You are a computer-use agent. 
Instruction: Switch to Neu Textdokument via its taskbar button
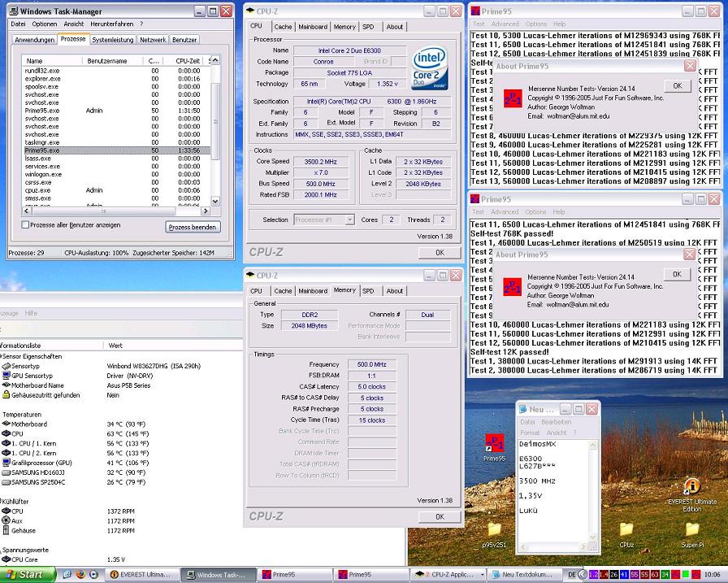coord(525,575)
